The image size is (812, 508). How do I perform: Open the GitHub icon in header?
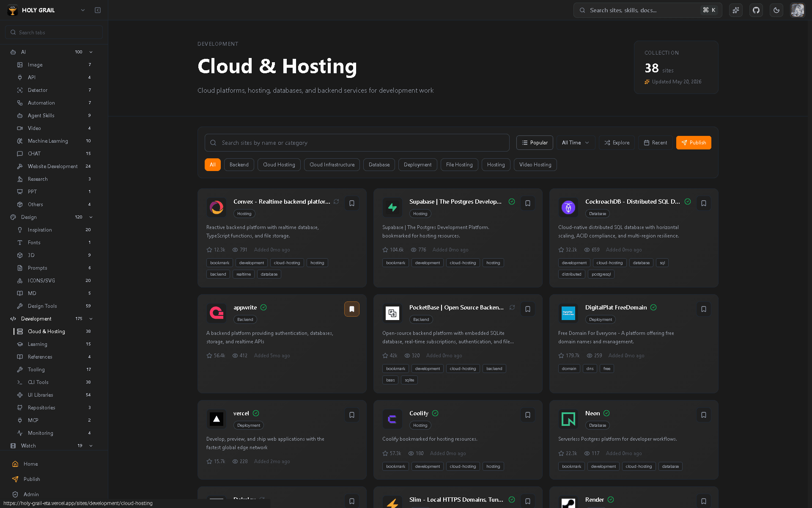pyautogui.click(x=756, y=10)
